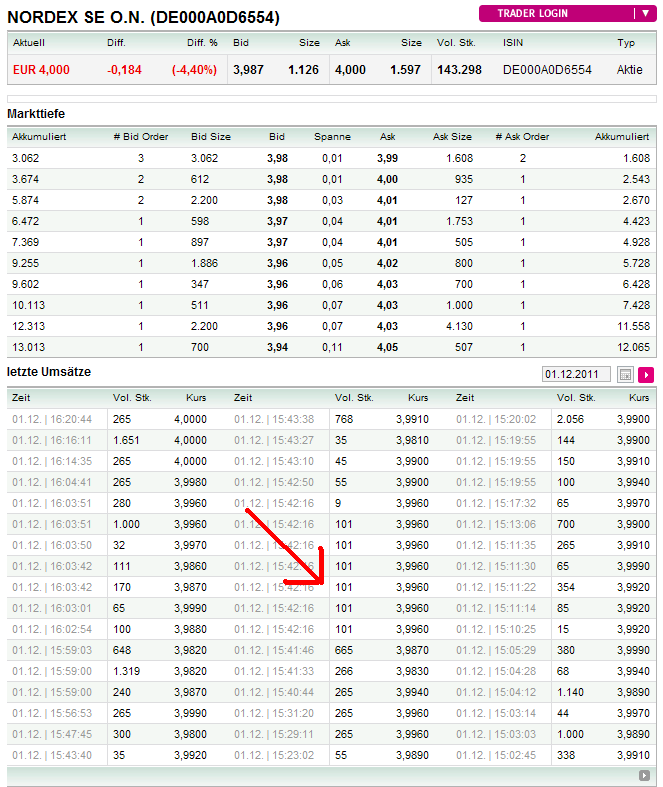
Task: Open the calendar date picker icon
Action: click(625, 374)
